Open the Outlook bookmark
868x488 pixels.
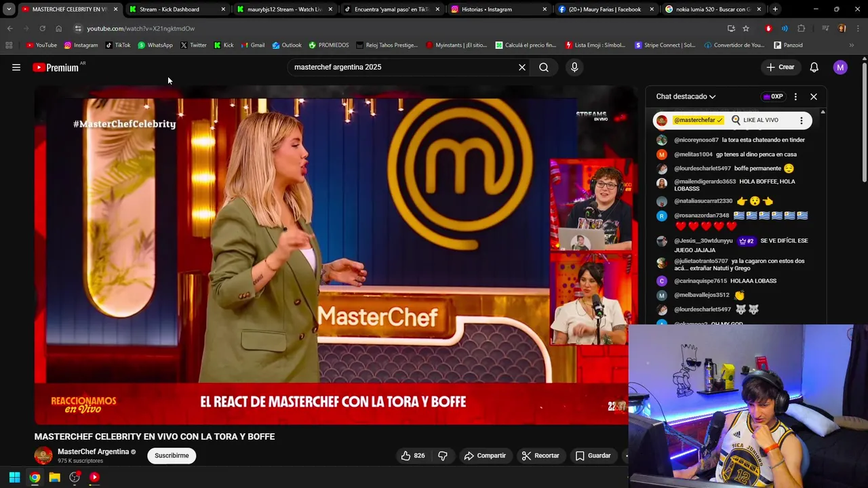tap(286, 45)
